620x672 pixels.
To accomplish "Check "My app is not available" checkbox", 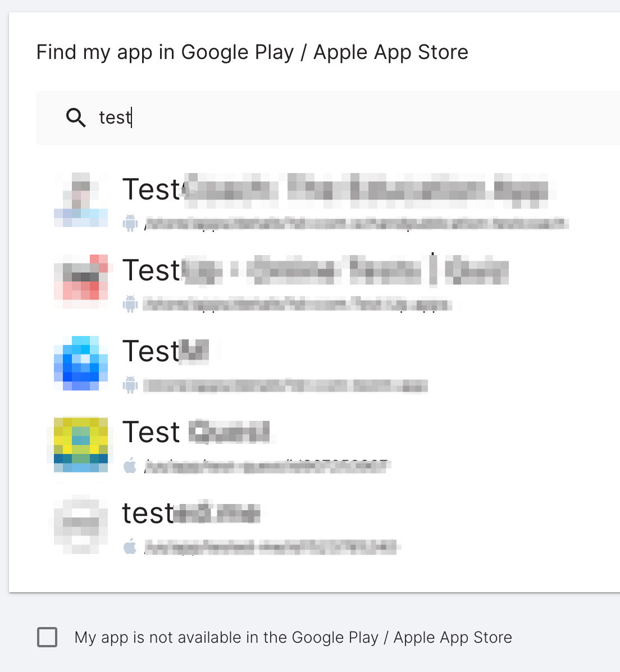I will [x=47, y=637].
